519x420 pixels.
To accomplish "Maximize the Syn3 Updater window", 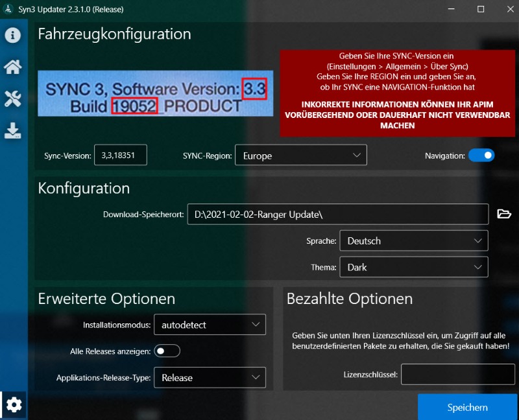I will tap(481, 9).
